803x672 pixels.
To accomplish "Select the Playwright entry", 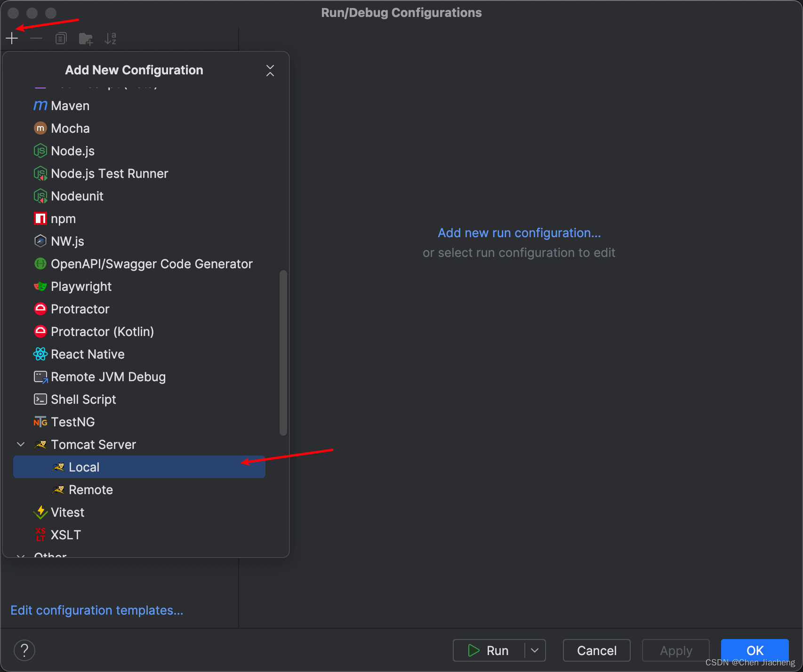I will [x=139, y=287].
